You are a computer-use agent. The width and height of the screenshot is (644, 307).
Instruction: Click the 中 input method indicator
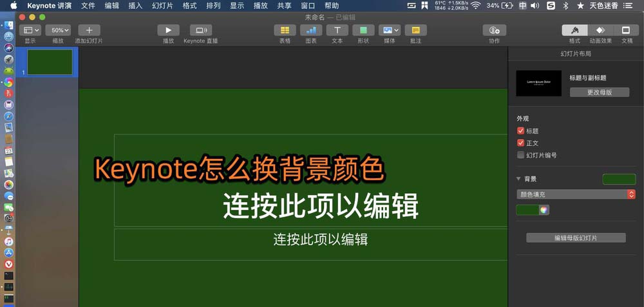[522, 5]
